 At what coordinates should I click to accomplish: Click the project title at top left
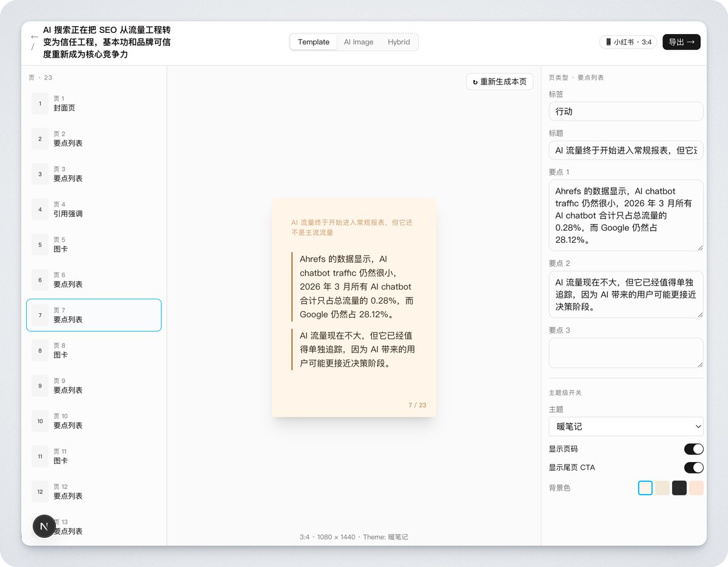(107, 42)
